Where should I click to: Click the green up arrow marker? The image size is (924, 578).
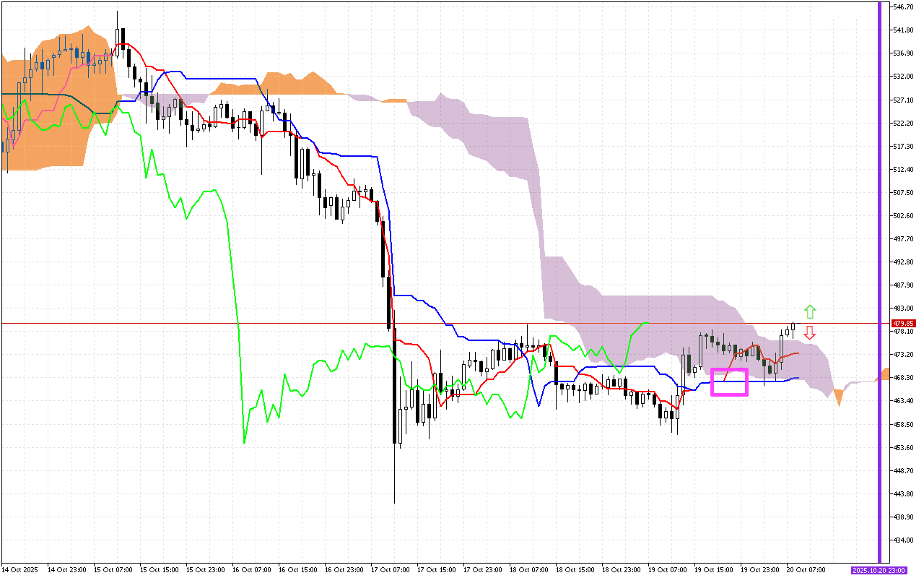(x=810, y=312)
